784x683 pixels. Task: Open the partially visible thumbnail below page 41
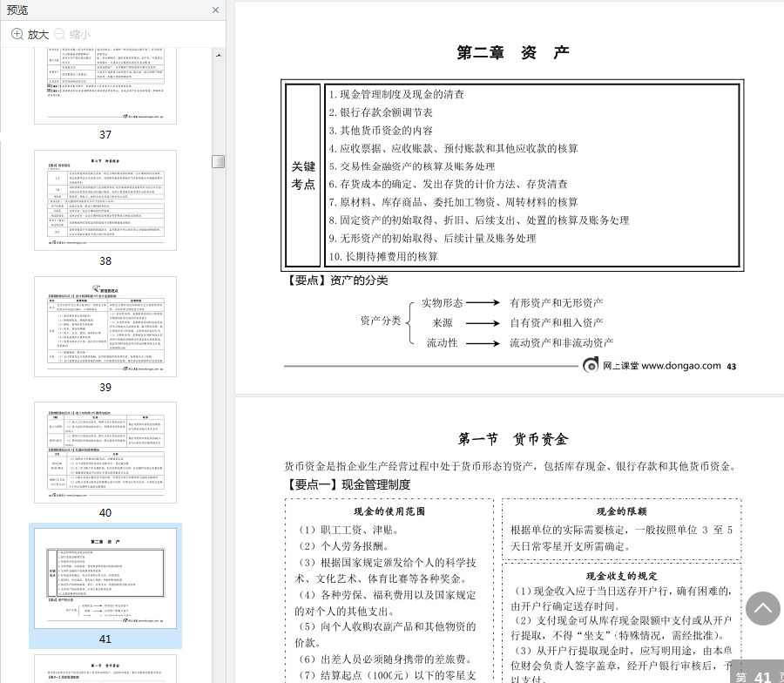coord(105,668)
